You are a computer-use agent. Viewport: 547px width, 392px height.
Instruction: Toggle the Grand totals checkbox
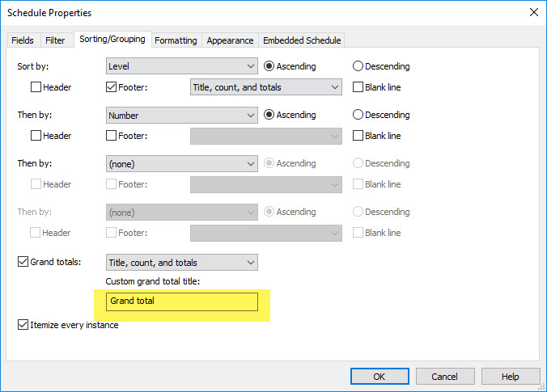pyautogui.click(x=23, y=261)
